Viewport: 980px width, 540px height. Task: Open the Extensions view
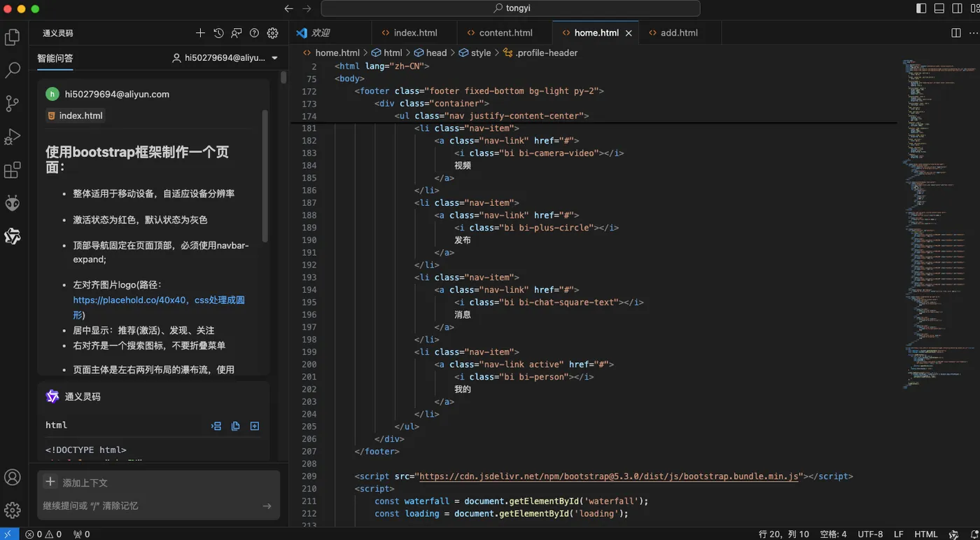coord(13,170)
